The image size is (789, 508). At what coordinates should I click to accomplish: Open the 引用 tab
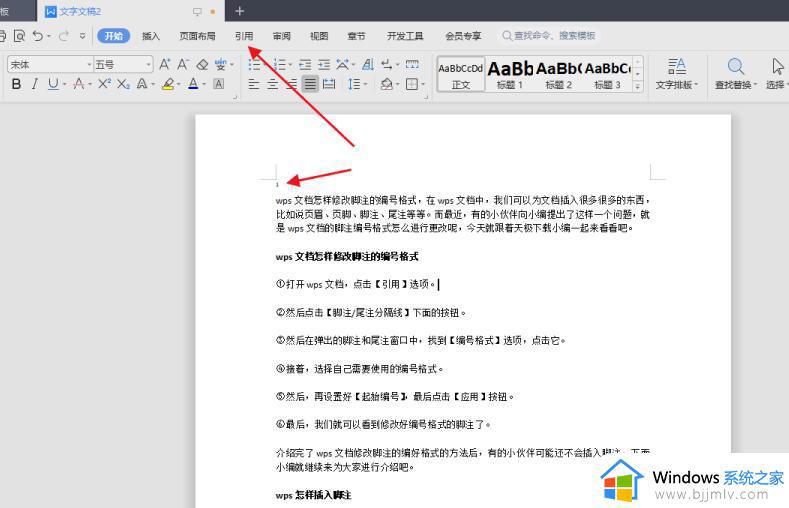[x=244, y=36]
